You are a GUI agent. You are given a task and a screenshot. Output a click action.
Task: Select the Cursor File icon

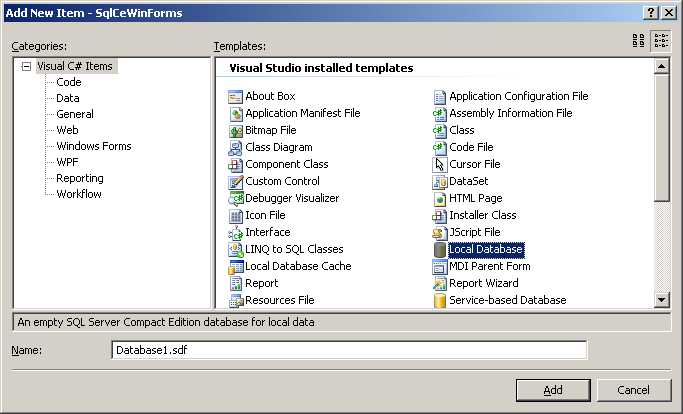[440, 164]
